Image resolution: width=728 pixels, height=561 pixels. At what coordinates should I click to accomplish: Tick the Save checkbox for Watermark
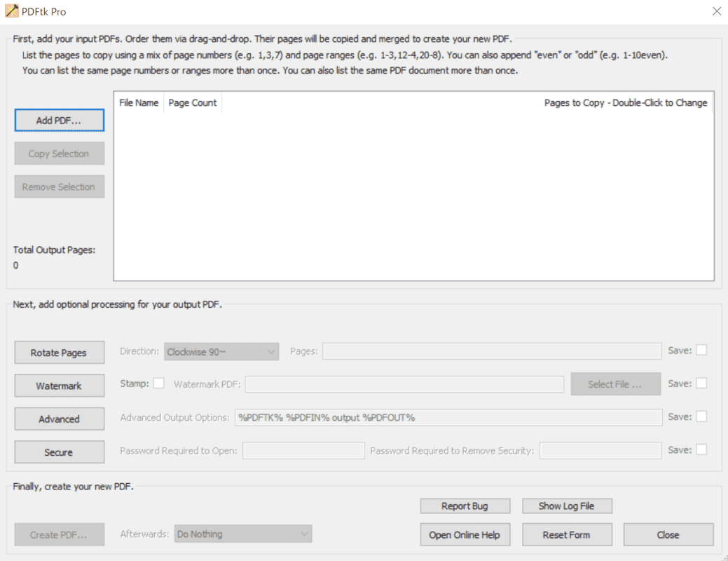point(701,384)
